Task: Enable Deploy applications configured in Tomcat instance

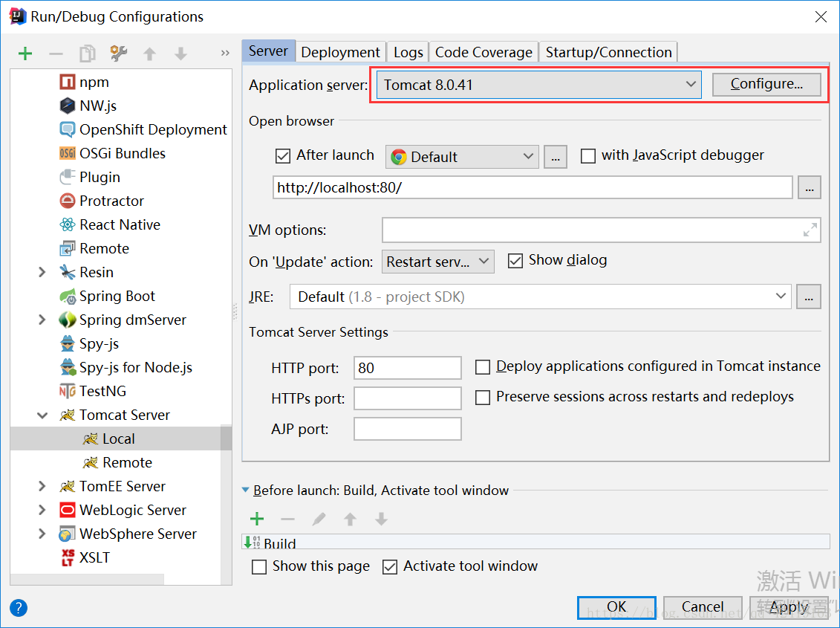Action: 483,367
